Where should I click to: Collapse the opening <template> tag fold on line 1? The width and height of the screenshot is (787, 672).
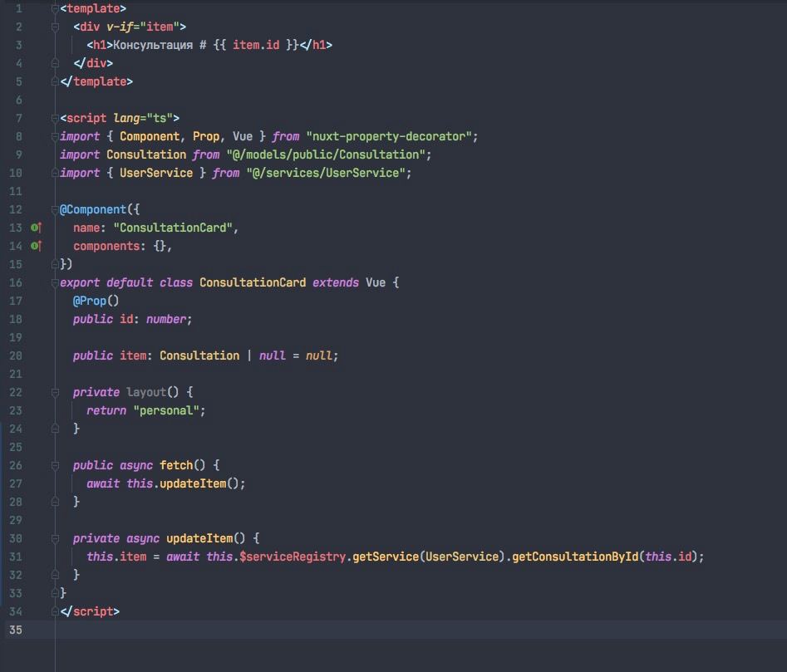(55, 8)
